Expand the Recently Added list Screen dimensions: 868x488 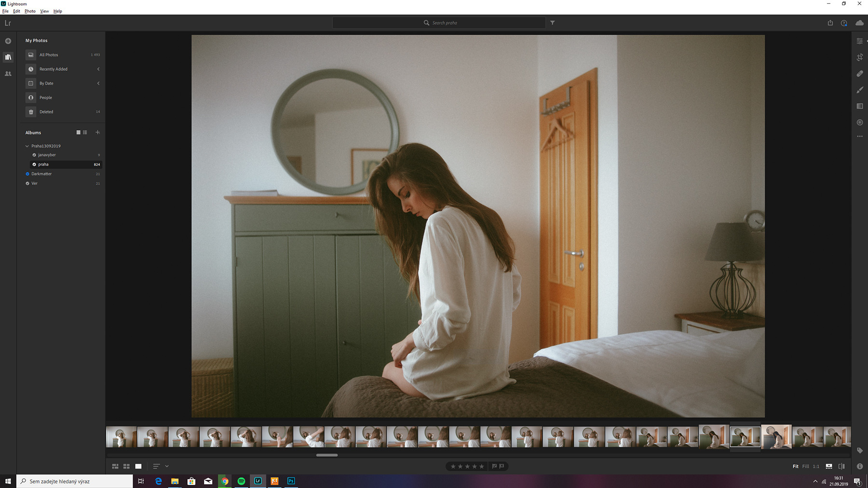point(98,69)
